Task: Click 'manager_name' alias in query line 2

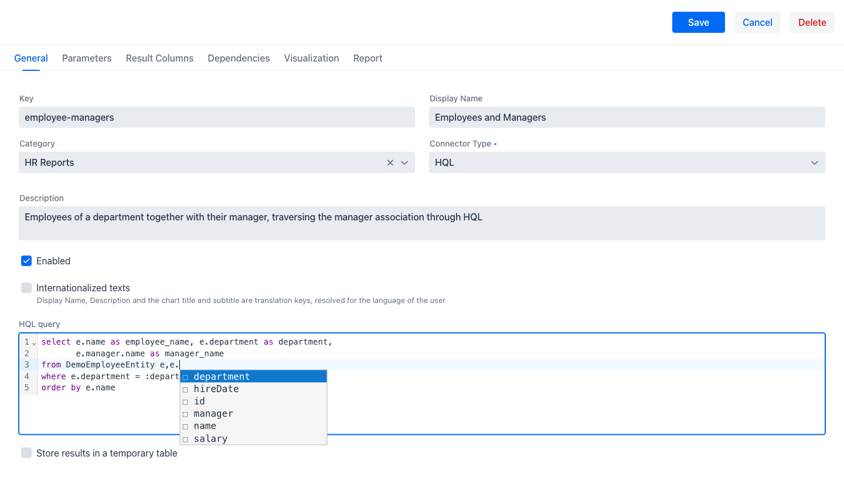Action: coord(194,353)
